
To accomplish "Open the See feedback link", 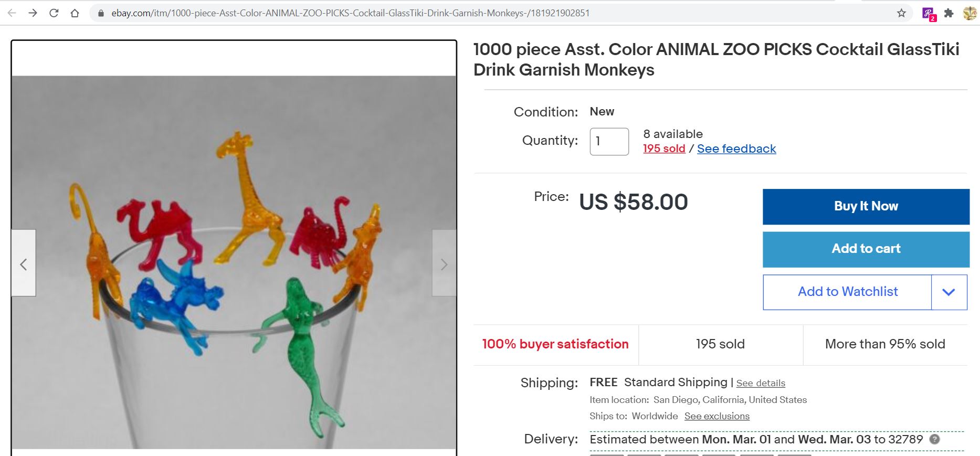I will (x=736, y=149).
